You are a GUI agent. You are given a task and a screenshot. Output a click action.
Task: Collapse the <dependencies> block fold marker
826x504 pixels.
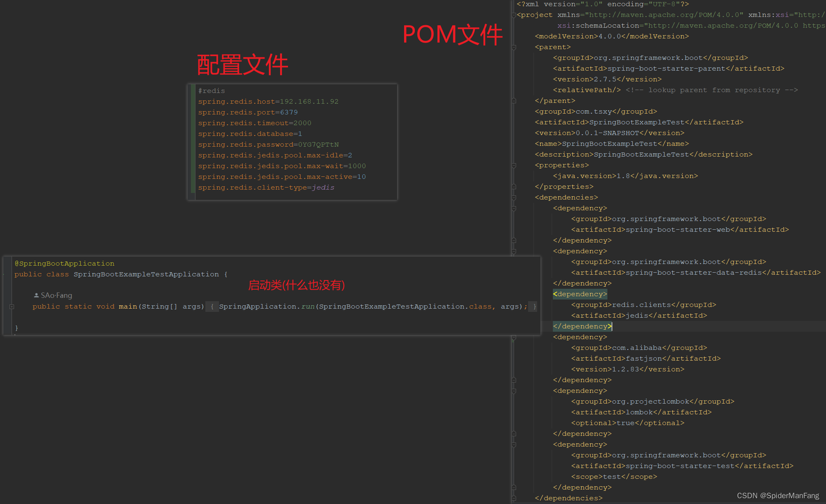[x=514, y=197]
